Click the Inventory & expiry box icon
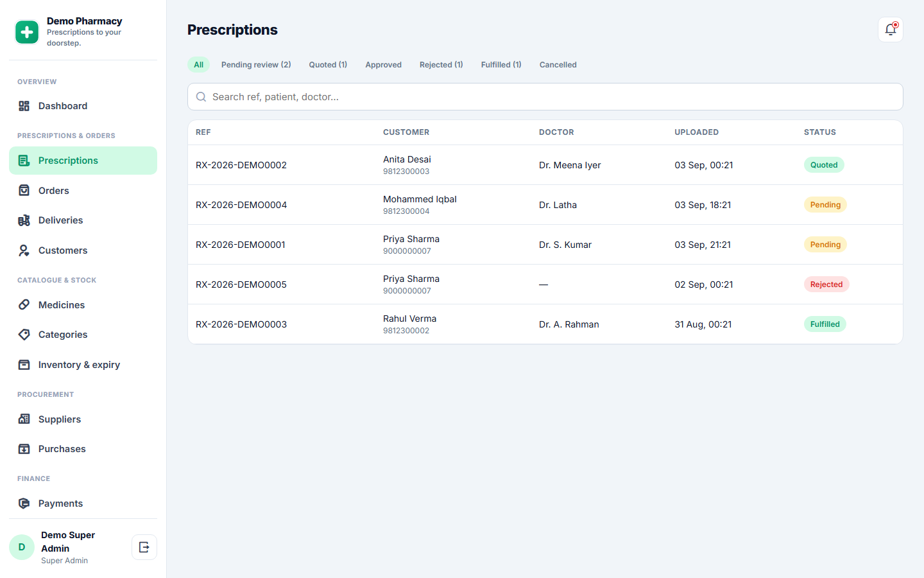This screenshot has height=578, width=924. 24,365
